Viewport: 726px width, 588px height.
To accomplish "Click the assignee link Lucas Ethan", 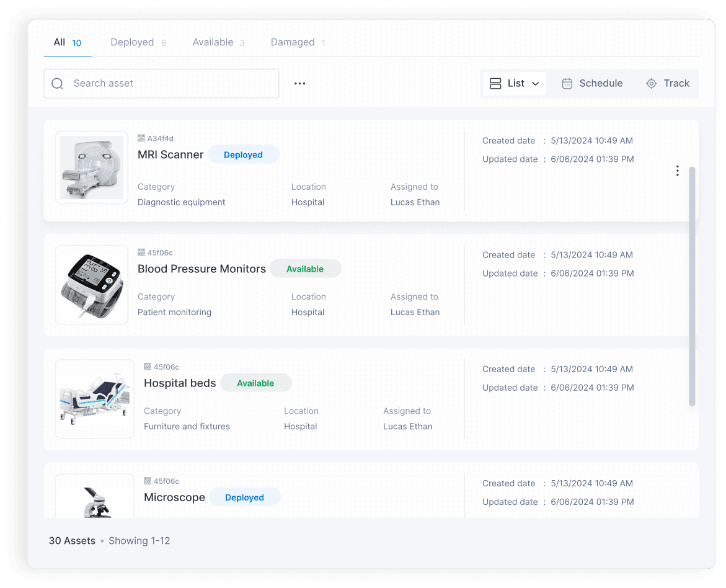I will (x=415, y=202).
